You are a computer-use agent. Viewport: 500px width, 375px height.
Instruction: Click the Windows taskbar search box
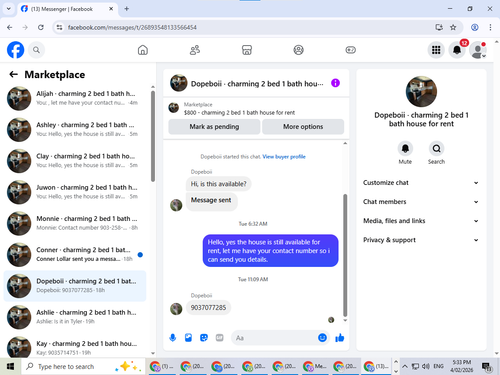point(83,366)
